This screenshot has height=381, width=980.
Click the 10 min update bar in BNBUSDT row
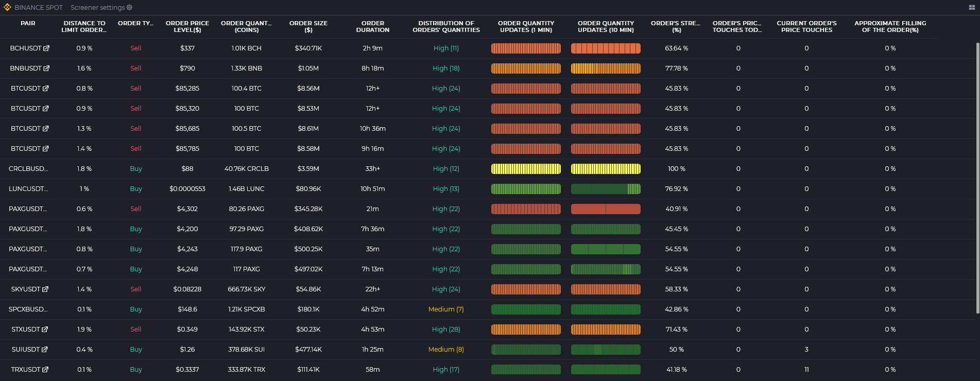(x=606, y=68)
